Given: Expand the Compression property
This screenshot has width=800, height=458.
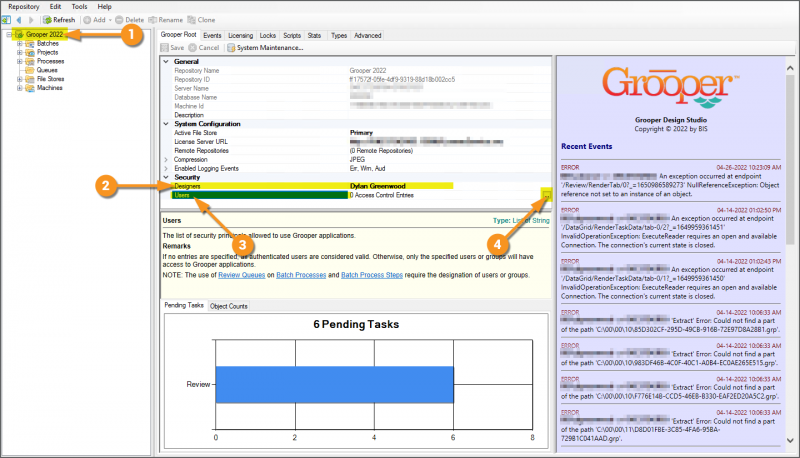Looking at the screenshot, I should tap(166, 160).
